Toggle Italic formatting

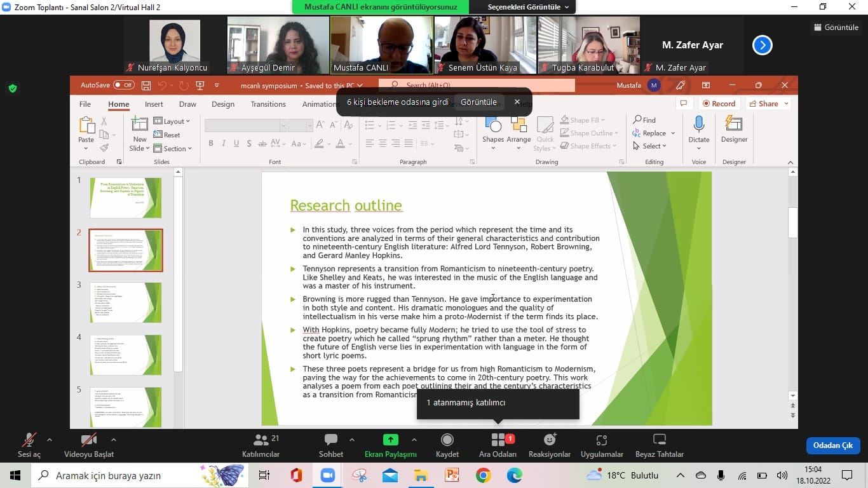point(224,144)
